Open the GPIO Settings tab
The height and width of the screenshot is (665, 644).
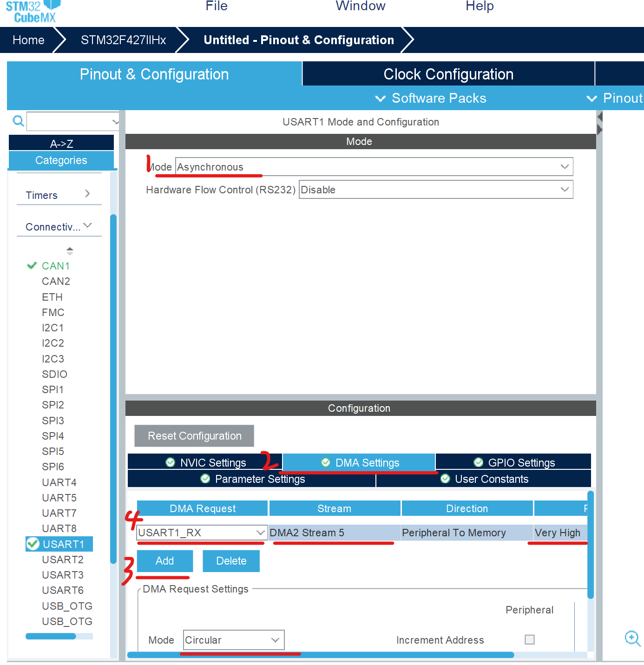click(x=513, y=462)
